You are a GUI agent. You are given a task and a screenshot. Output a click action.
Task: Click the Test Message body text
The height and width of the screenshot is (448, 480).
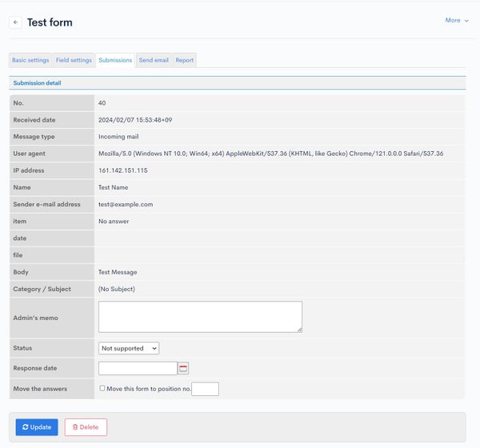(x=118, y=272)
